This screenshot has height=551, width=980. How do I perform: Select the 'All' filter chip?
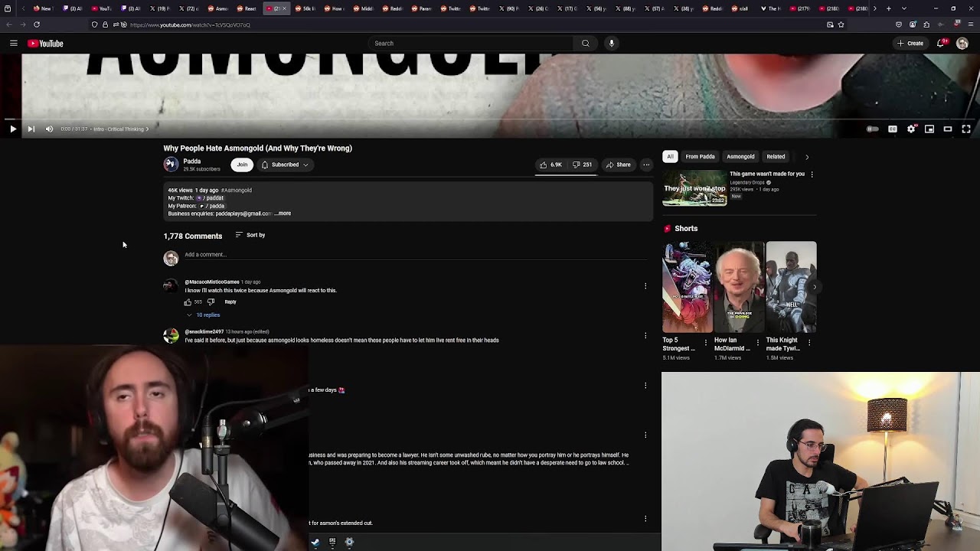click(670, 157)
